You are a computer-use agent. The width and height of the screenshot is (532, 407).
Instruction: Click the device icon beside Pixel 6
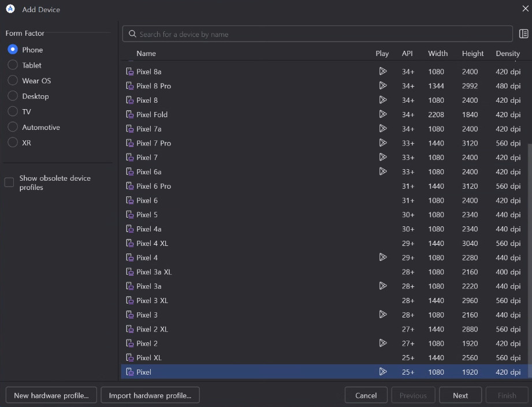[x=129, y=200]
